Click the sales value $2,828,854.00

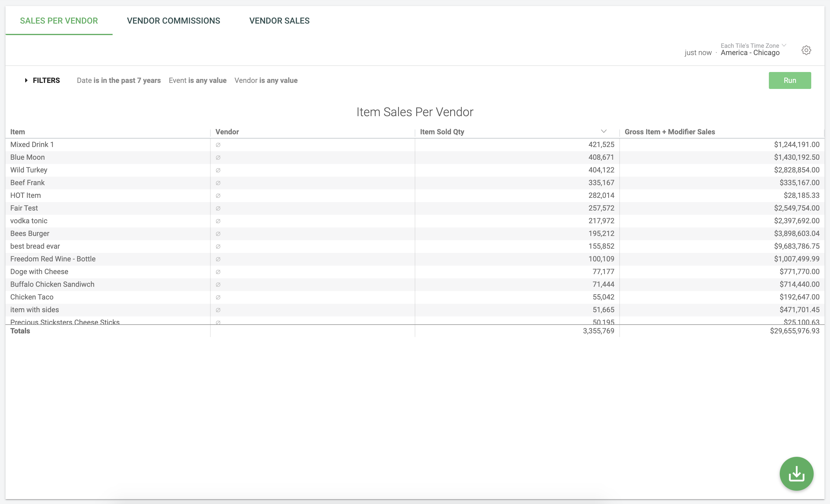[797, 170]
